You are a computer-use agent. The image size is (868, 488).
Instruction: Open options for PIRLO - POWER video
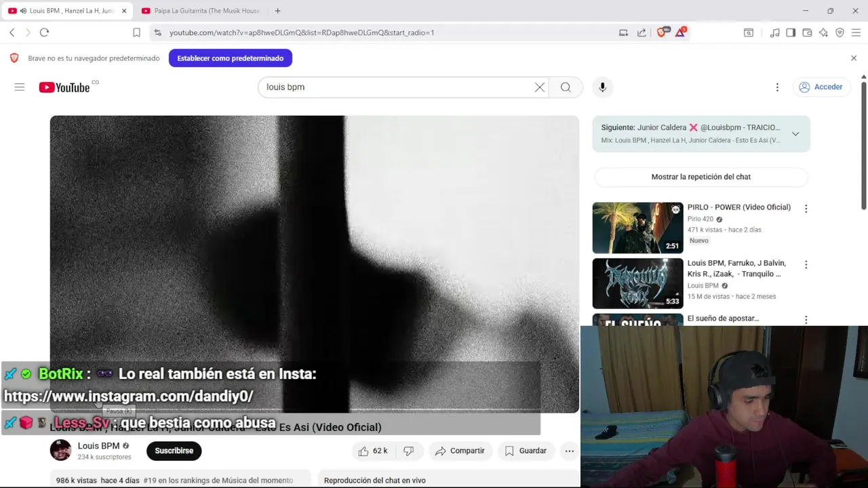(x=806, y=209)
